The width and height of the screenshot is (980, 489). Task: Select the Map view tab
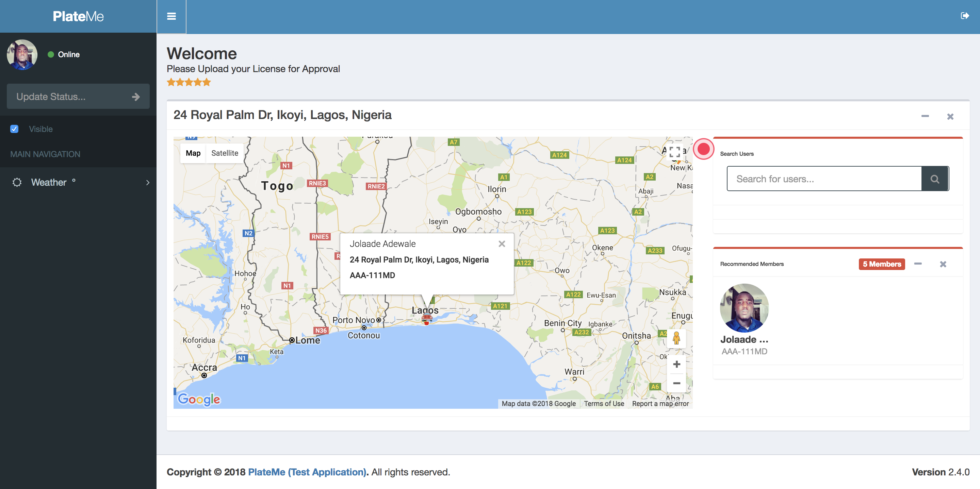(x=193, y=153)
